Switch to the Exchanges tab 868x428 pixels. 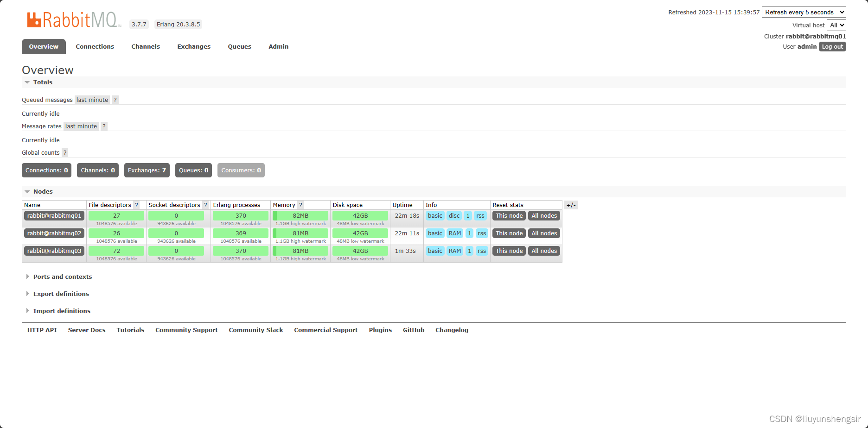[x=194, y=46]
